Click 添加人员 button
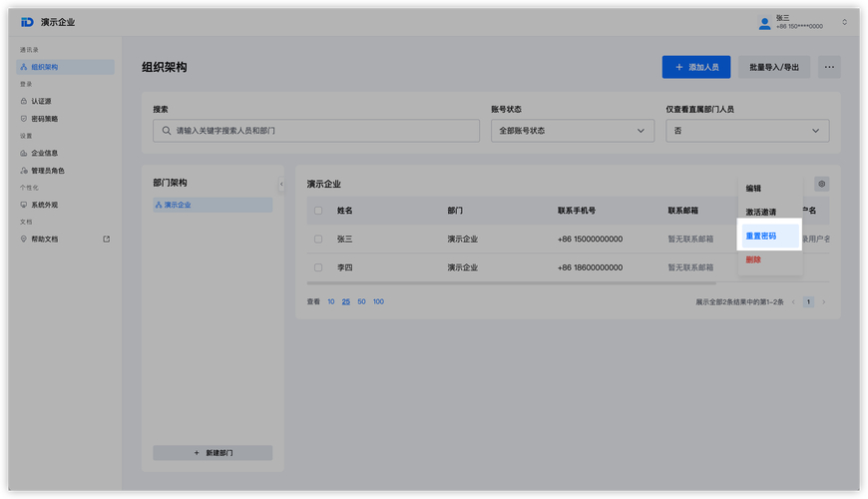 pyautogui.click(x=696, y=67)
